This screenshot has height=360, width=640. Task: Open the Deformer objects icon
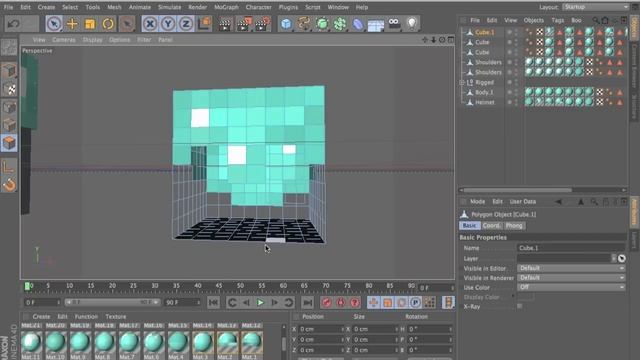(358, 24)
